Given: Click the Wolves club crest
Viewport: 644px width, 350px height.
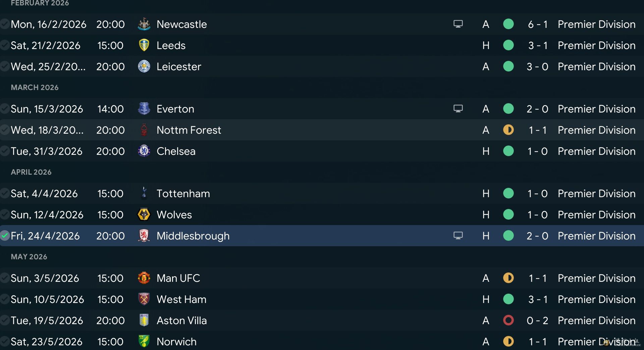Looking at the screenshot, I should coord(144,215).
